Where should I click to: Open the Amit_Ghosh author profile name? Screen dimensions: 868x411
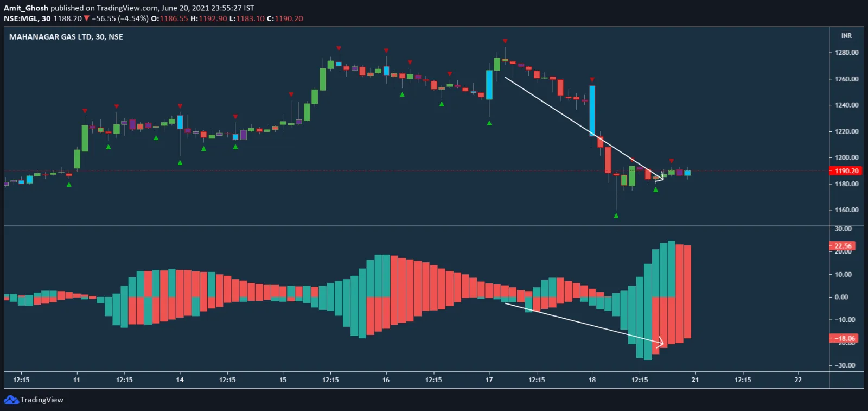click(x=26, y=8)
